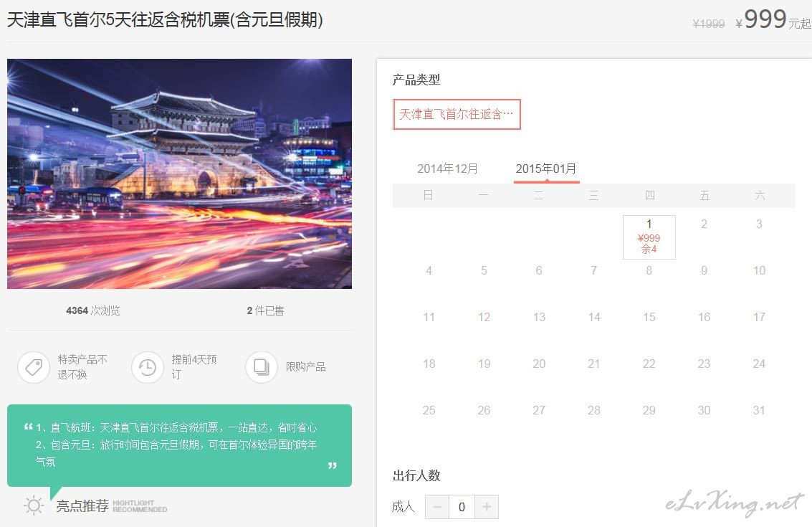812x527 pixels.
Task: Click calendar date 27 in January
Action: click(538, 410)
